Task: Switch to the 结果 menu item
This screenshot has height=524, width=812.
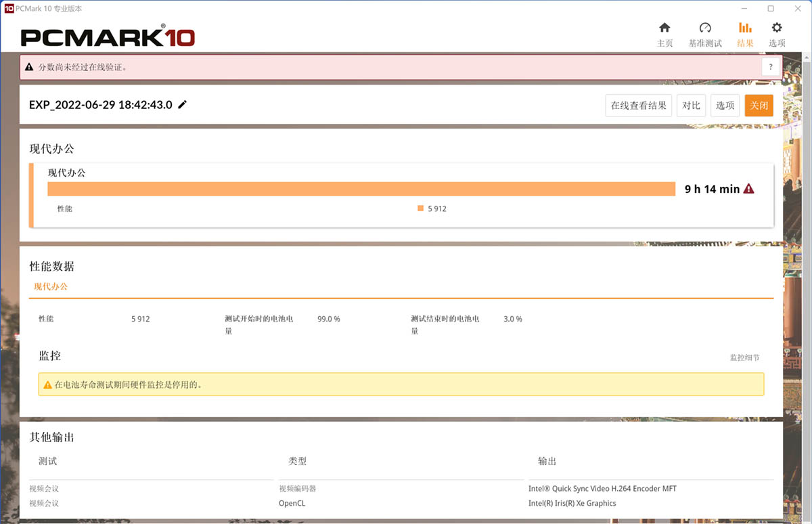Action: [745, 42]
